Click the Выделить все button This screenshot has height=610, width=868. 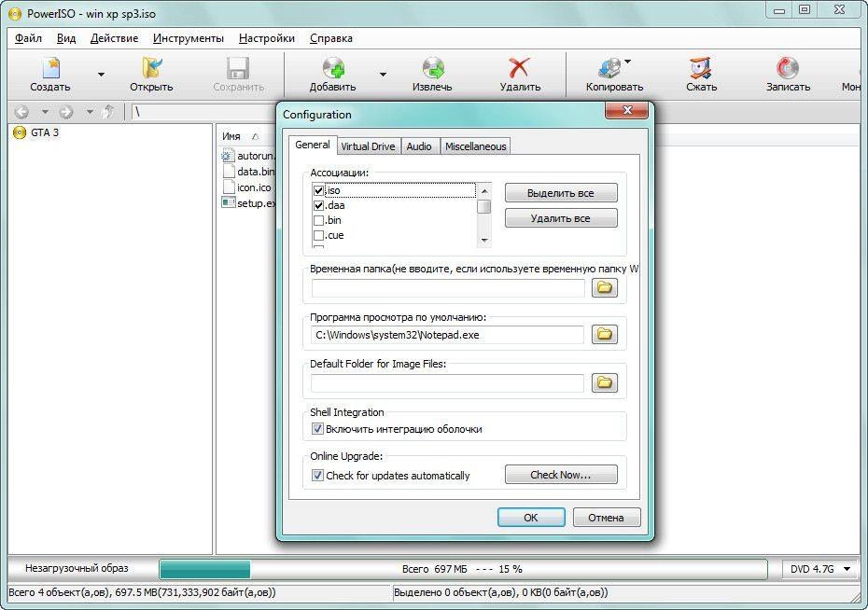tap(561, 193)
